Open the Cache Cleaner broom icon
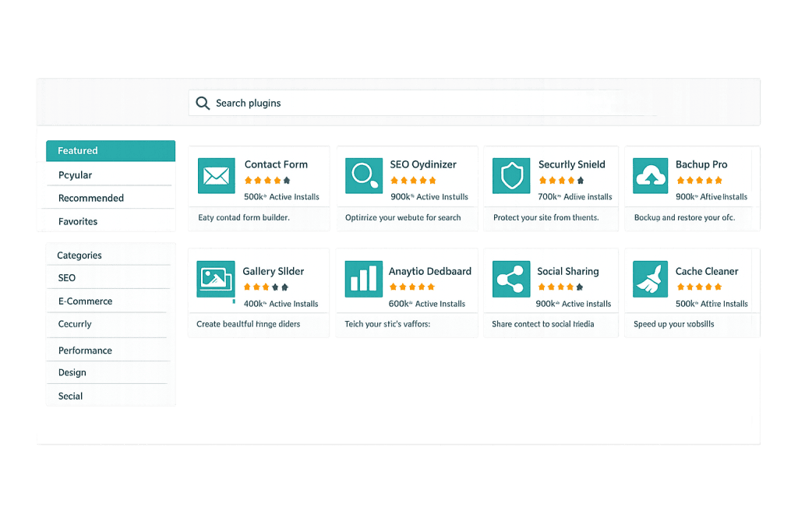This screenshot has height=532, width=798. coord(650,279)
